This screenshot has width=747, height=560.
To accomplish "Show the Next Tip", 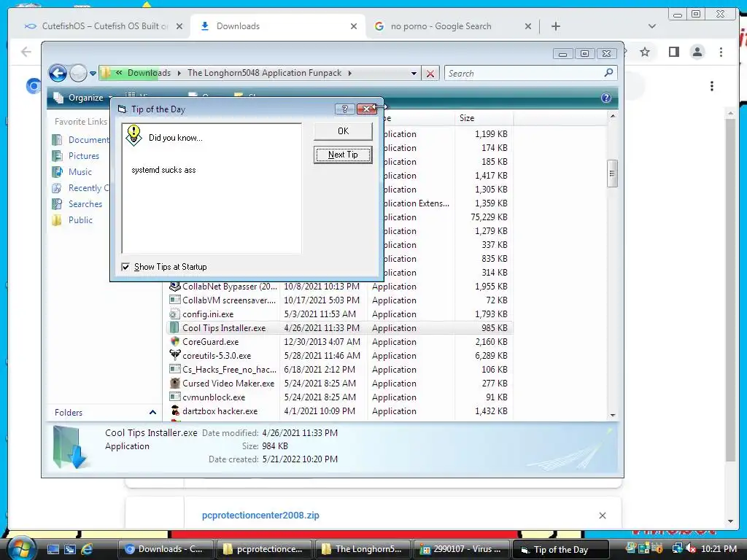I will [x=343, y=155].
